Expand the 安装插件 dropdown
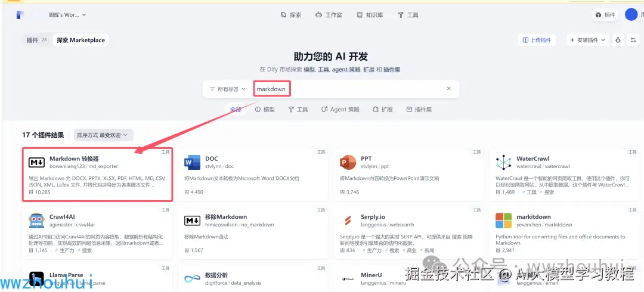The height and width of the screenshot is (292, 644). coord(587,41)
